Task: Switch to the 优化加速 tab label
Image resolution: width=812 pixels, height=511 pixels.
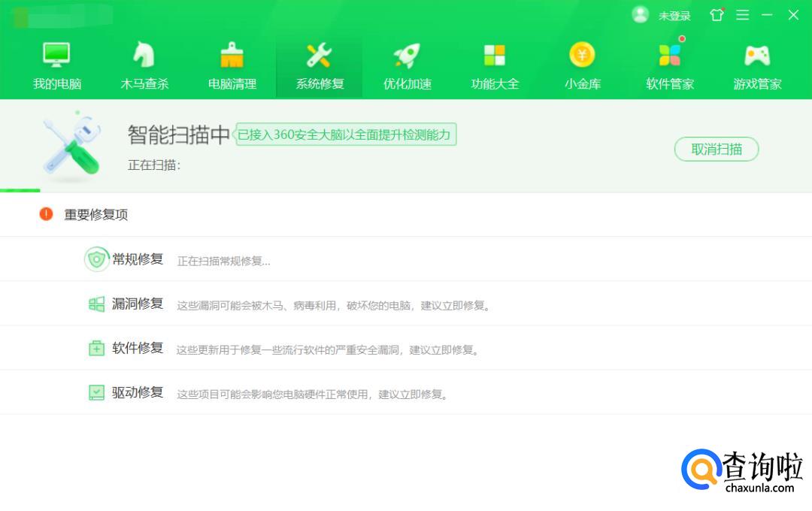Action: click(x=408, y=84)
